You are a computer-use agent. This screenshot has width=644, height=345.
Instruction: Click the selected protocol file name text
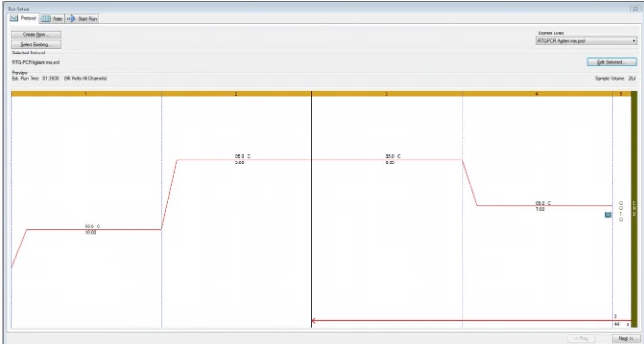pyautogui.click(x=36, y=62)
